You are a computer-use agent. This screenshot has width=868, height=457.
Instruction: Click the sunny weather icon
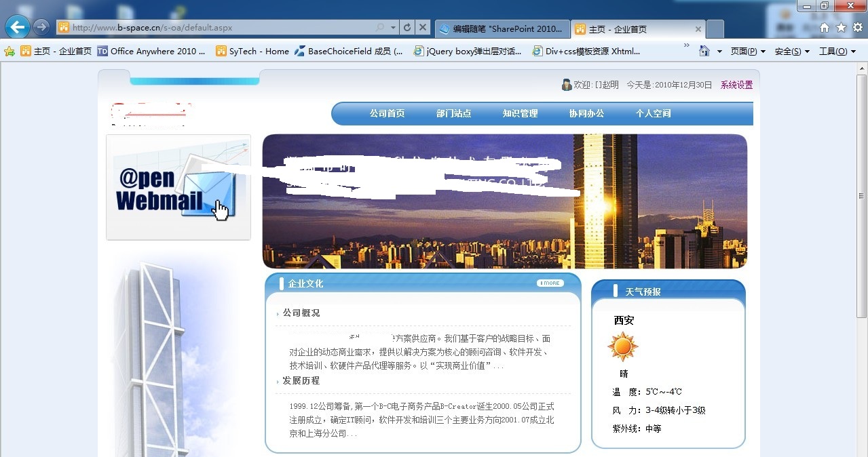coord(622,347)
